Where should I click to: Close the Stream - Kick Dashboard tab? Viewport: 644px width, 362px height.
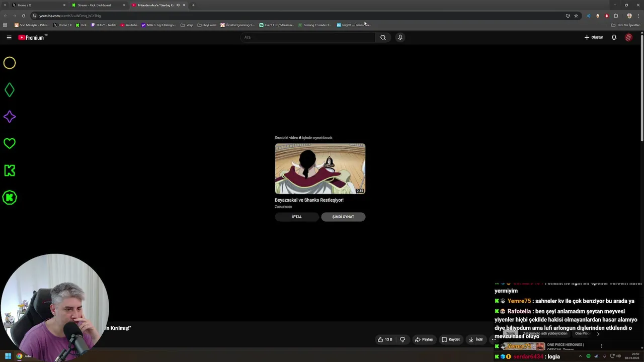coord(124,5)
